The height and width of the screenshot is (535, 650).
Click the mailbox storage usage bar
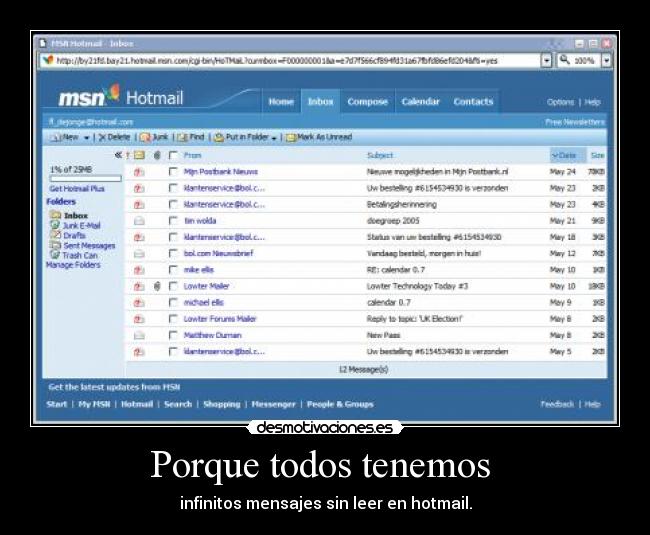point(85,179)
